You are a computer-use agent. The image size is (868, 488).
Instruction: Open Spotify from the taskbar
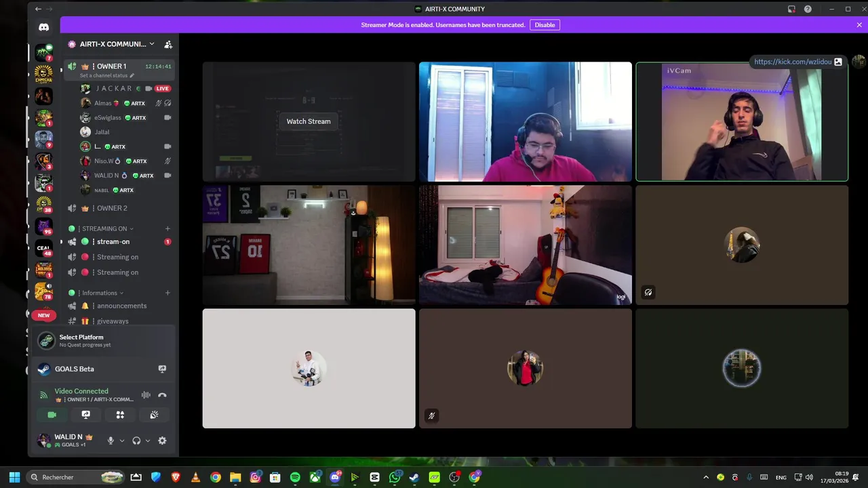[x=295, y=477]
